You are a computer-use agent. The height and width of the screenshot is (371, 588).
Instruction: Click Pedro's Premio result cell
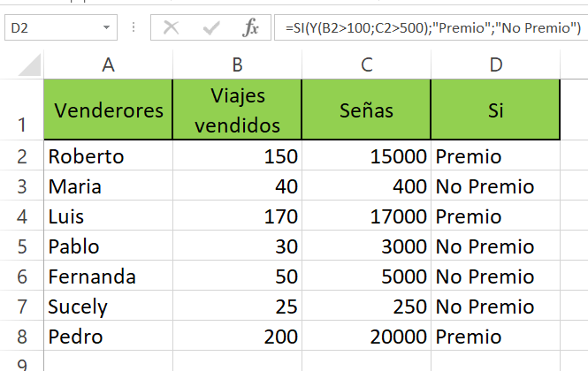point(495,337)
